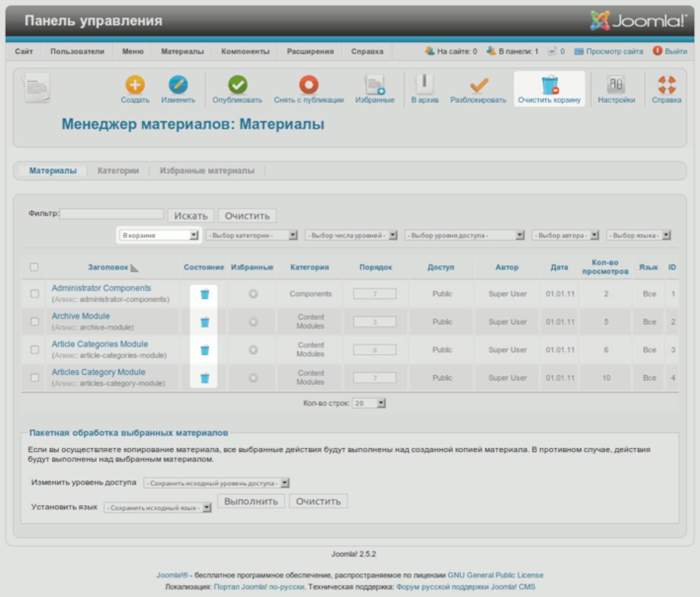Open the Administrator Components article link
This screenshot has height=597, width=700.
pyautogui.click(x=101, y=288)
